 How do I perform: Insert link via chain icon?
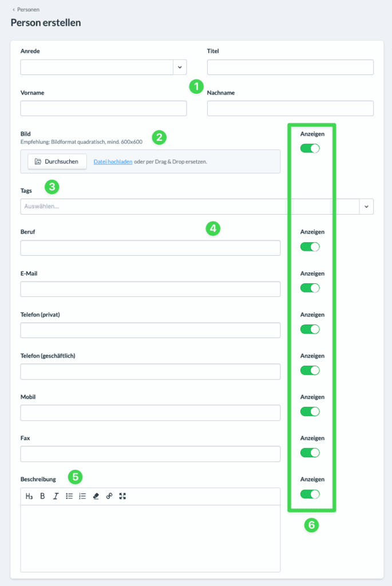(109, 496)
